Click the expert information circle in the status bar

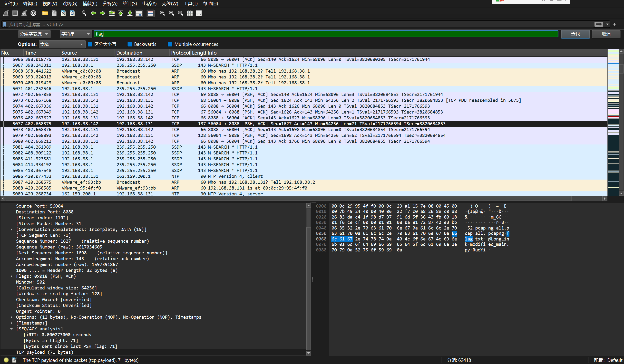point(6,360)
